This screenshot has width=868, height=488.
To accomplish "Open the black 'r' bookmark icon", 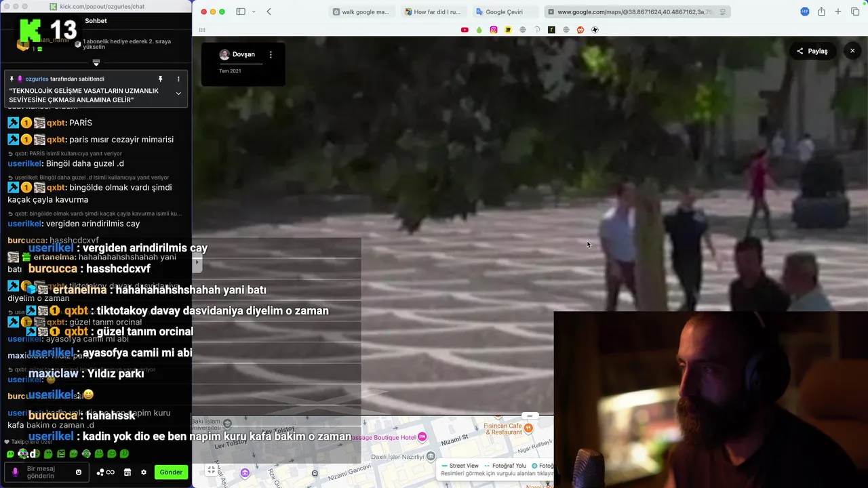I will [x=551, y=30].
